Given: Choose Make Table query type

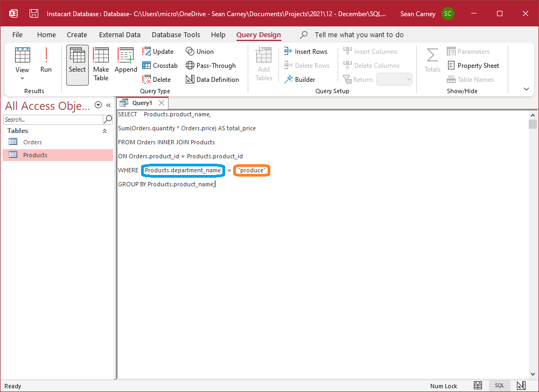Looking at the screenshot, I should (x=101, y=65).
